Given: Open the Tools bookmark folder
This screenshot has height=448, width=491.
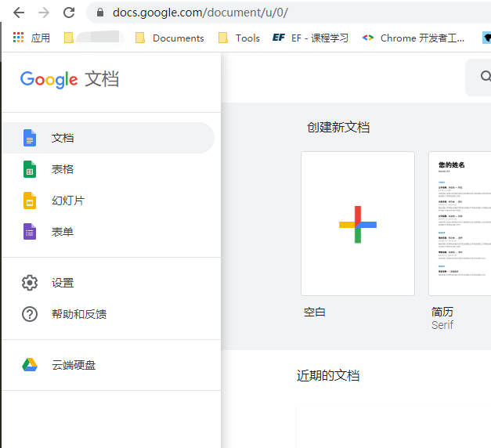Looking at the screenshot, I should point(239,38).
